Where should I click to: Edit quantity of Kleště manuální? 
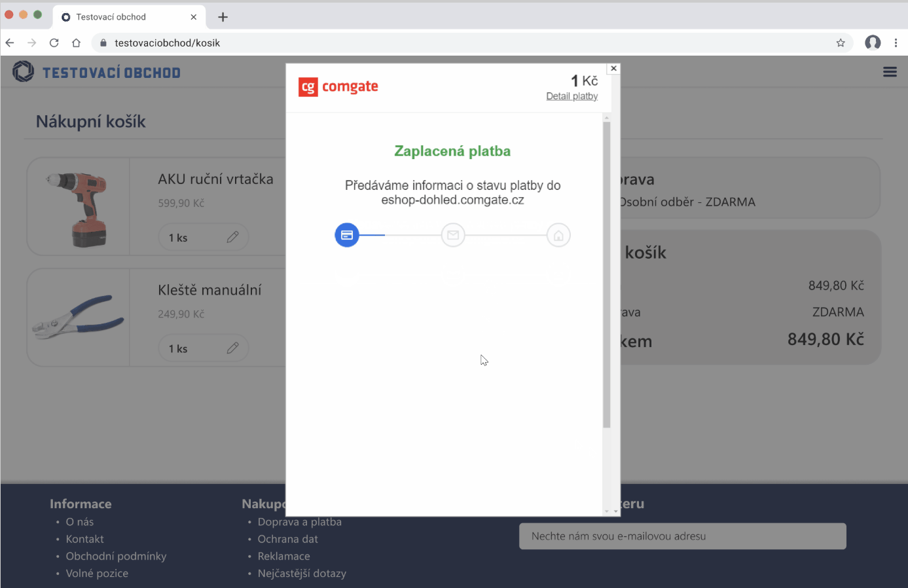click(232, 348)
